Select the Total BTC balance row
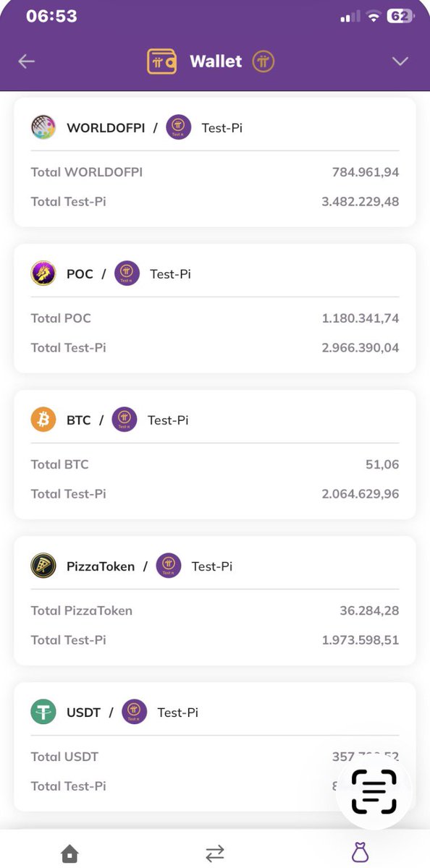430x868 pixels. 215,464
